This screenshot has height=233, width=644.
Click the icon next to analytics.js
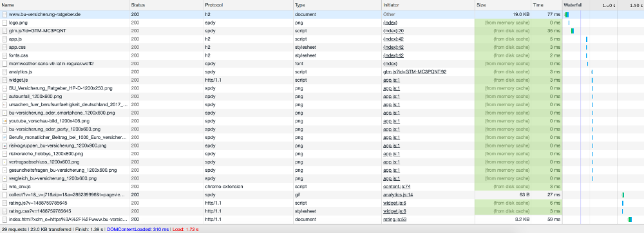tap(5, 72)
